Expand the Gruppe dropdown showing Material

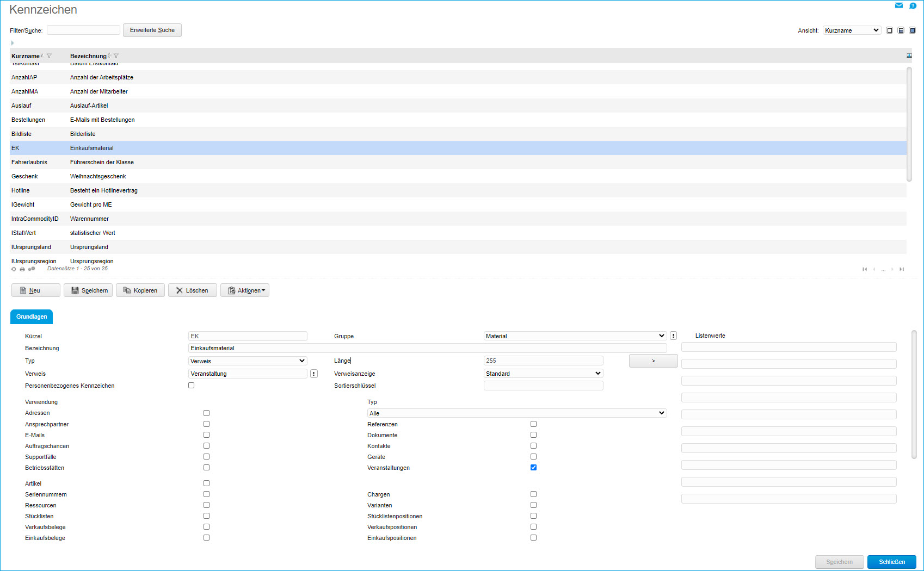[x=575, y=336]
